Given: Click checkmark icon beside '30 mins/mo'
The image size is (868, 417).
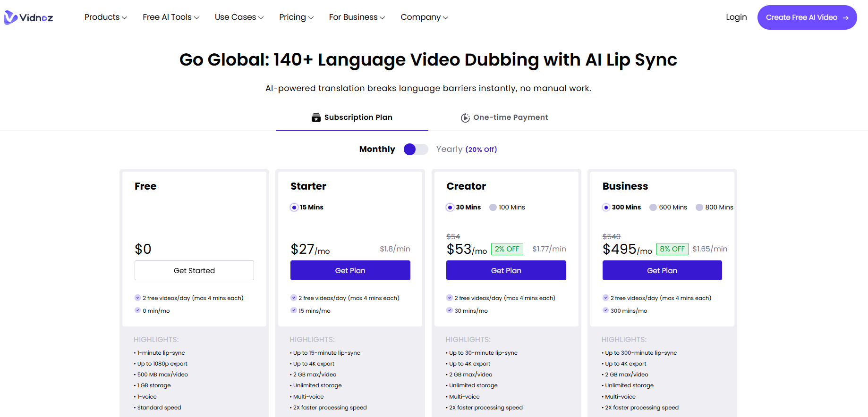Looking at the screenshot, I should click(x=449, y=310).
